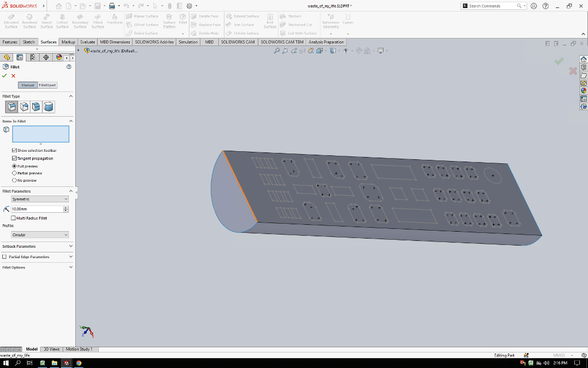Cancel fillet with red X in panel
This screenshot has height=368, width=588.
click(14, 76)
